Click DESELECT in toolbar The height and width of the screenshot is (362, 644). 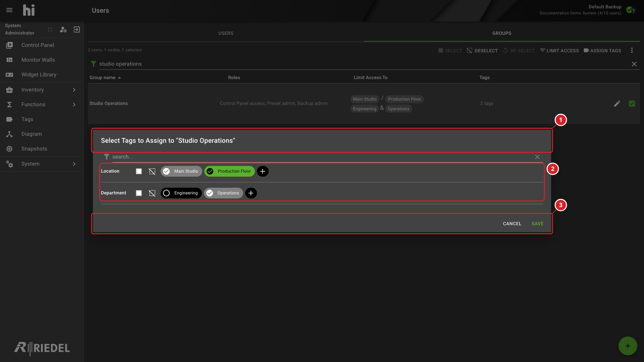point(482,51)
